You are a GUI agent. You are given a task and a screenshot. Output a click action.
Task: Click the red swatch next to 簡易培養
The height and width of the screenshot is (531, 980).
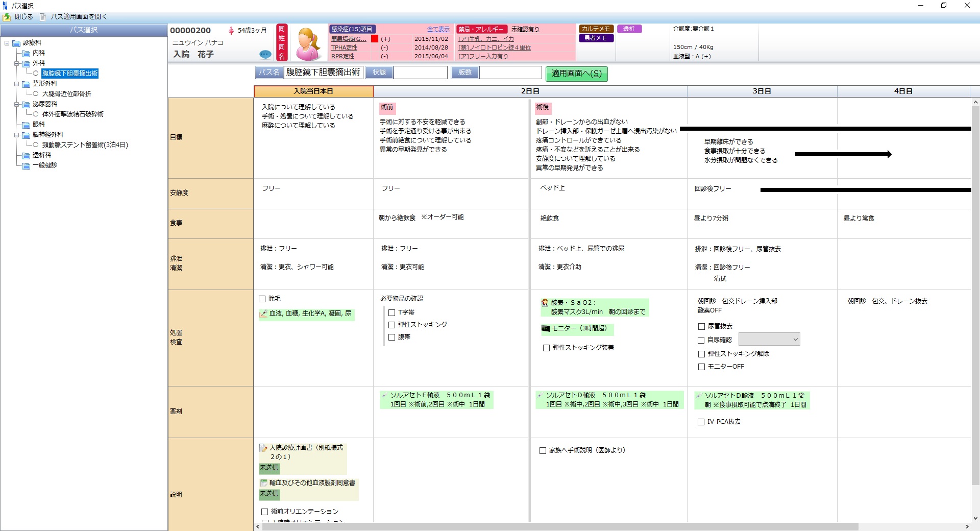tap(375, 39)
